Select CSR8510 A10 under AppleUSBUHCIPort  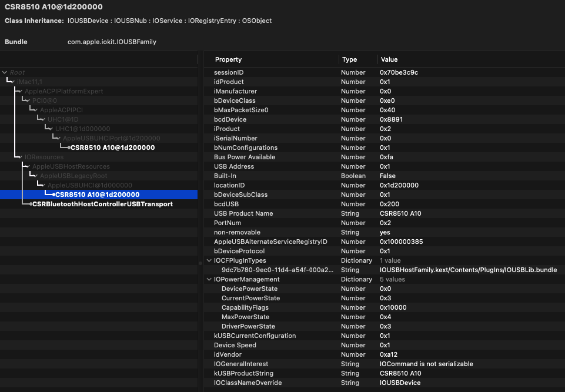112,148
